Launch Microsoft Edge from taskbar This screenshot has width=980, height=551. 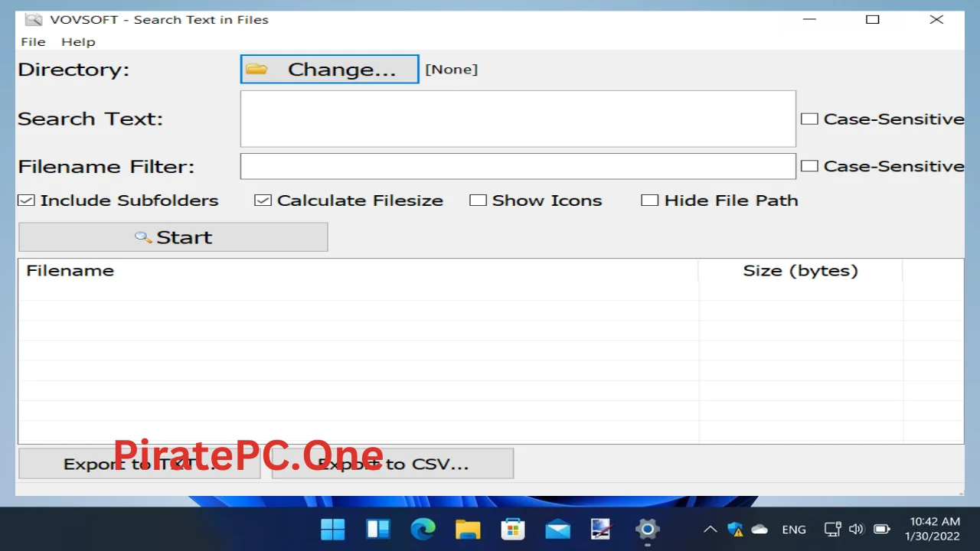click(423, 529)
